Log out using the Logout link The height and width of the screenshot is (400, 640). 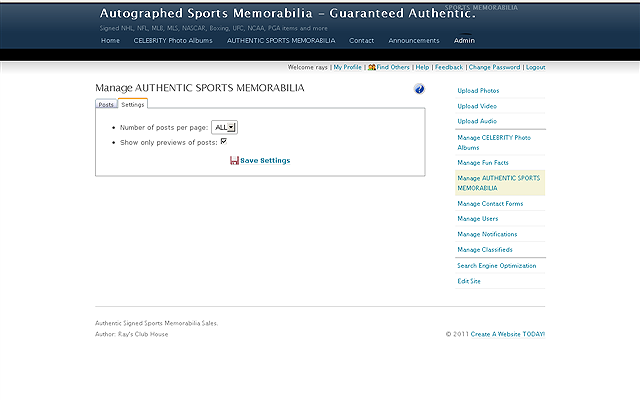coord(535,67)
